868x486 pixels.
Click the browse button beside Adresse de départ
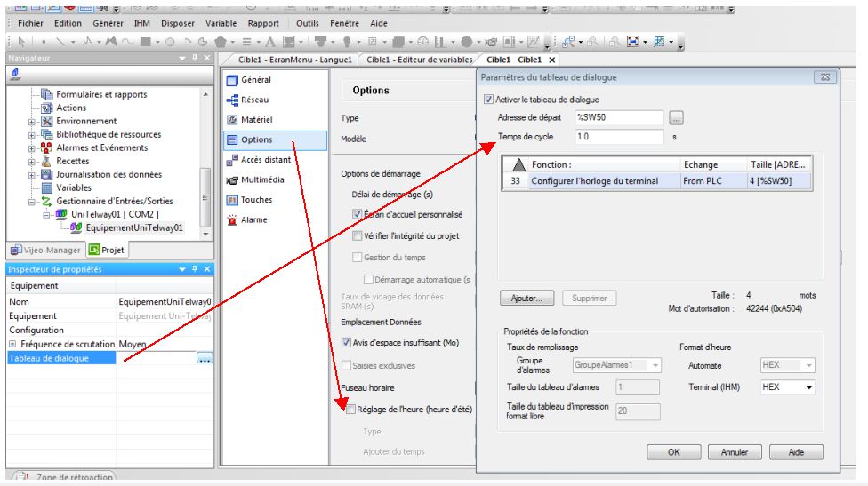click(676, 118)
